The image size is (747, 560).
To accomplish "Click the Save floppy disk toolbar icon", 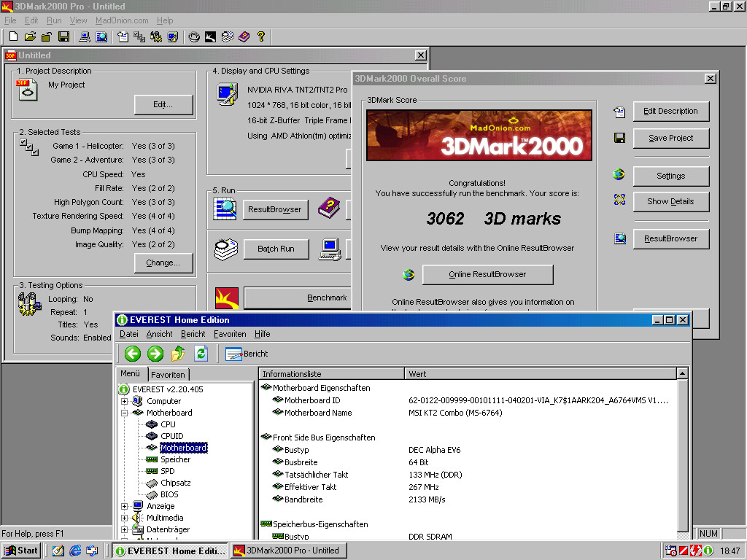I will tap(63, 36).
